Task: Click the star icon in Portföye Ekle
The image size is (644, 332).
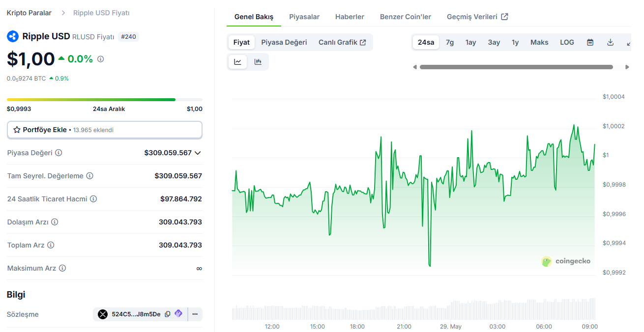Action: pyautogui.click(x=17, y=130)
